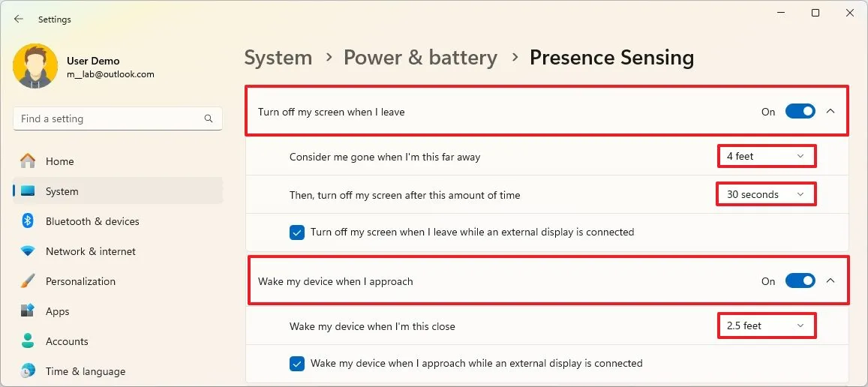Click the Accounts person icon
Viewport: 868px width, 387px height.
point(28,341)
